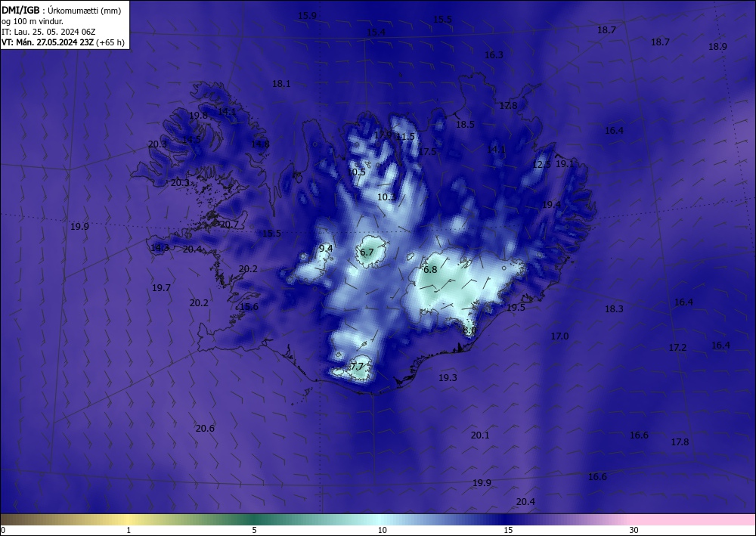Viewport: 756px width, 536px height.
Task: Click the value 17.2 on the map
Action: pyautogui.click(x=677, y=347)
